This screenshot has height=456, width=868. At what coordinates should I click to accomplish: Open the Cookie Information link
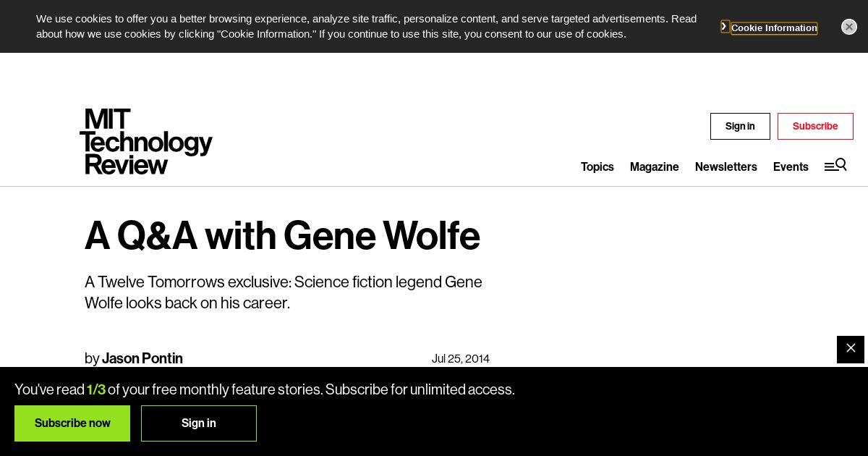(774, 28)
